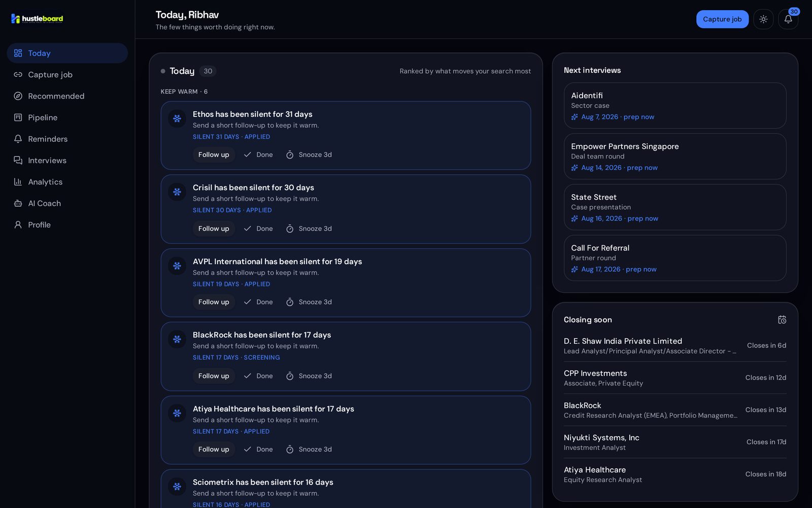The height and width of the screenshot is (508, 812).
Task: Click snowflake icon on AVPL International card
Action: tap(177, 266)
